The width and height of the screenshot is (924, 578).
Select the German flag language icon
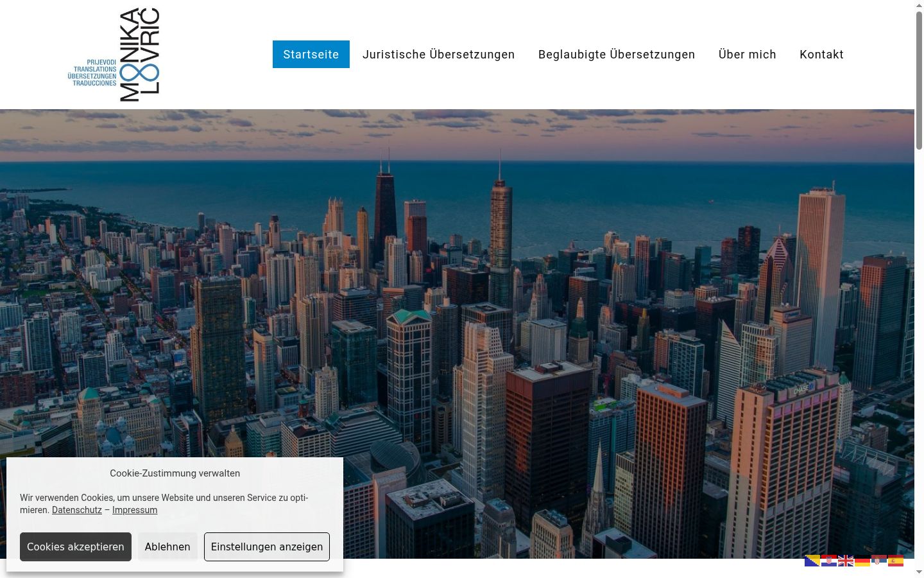pyautogui.click(x=862, y=561)
